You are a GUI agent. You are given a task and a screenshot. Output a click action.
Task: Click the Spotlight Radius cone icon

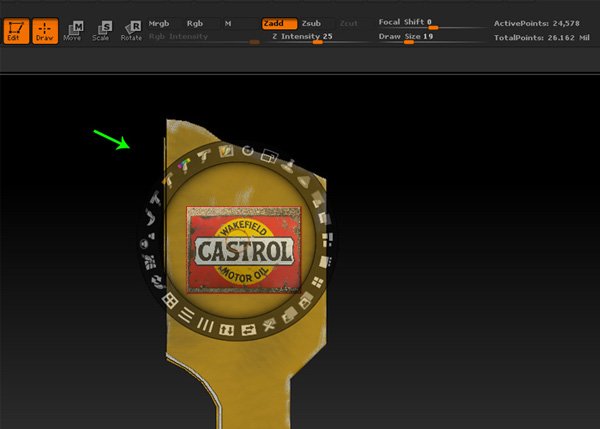(x=304, y=181)
